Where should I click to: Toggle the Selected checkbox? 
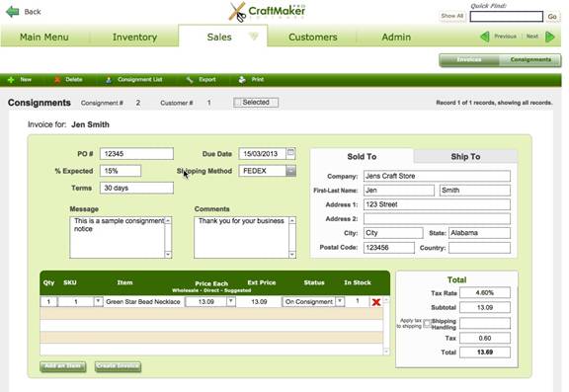coord(238,103)
